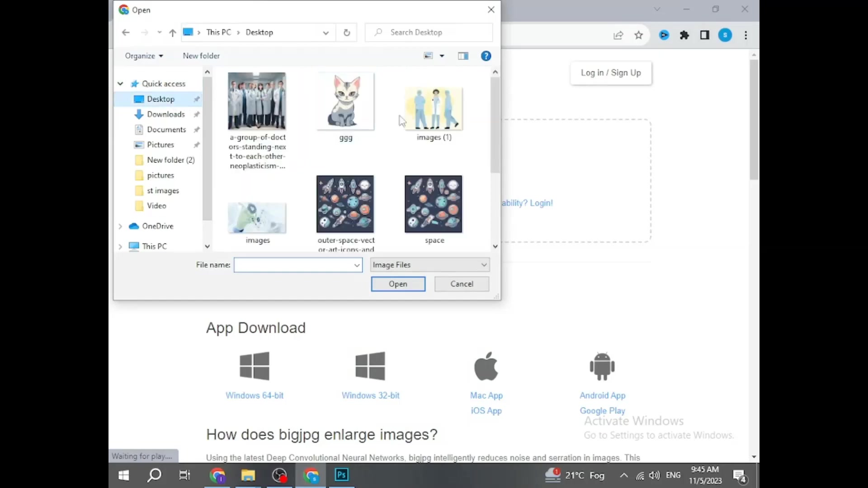Open Chrome extensions puzzle icon
This screenshot has width=868, height=488.
(x=684, y=35)
